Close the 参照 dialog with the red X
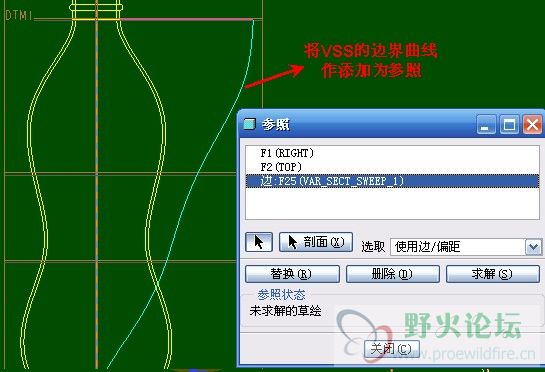This screenshot has width=545, height=372. tap(532, 124)
